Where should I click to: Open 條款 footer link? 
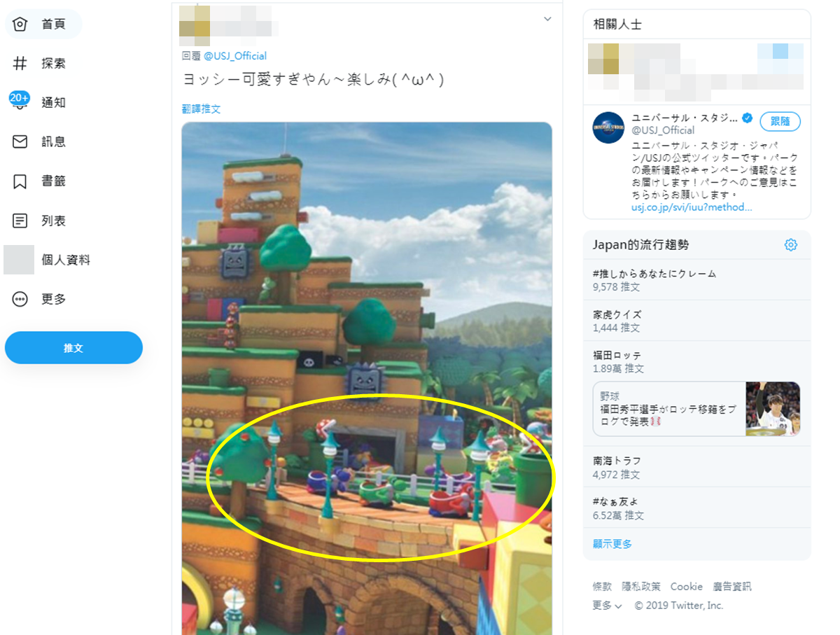coord(602,587)
